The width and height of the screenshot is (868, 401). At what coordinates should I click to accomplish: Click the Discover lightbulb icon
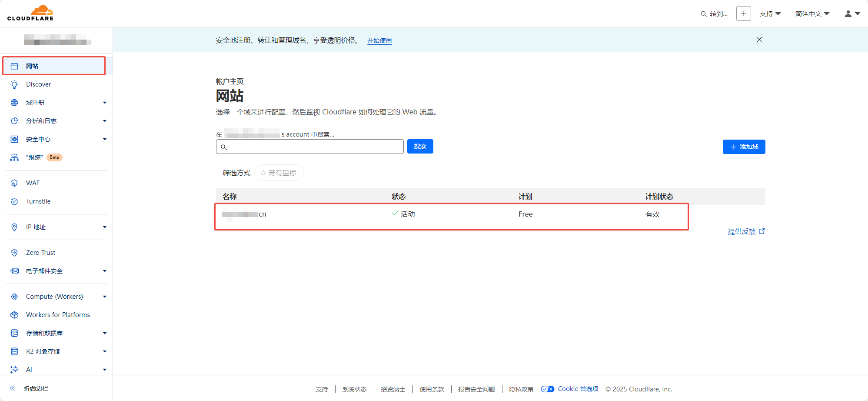point(14,84)
